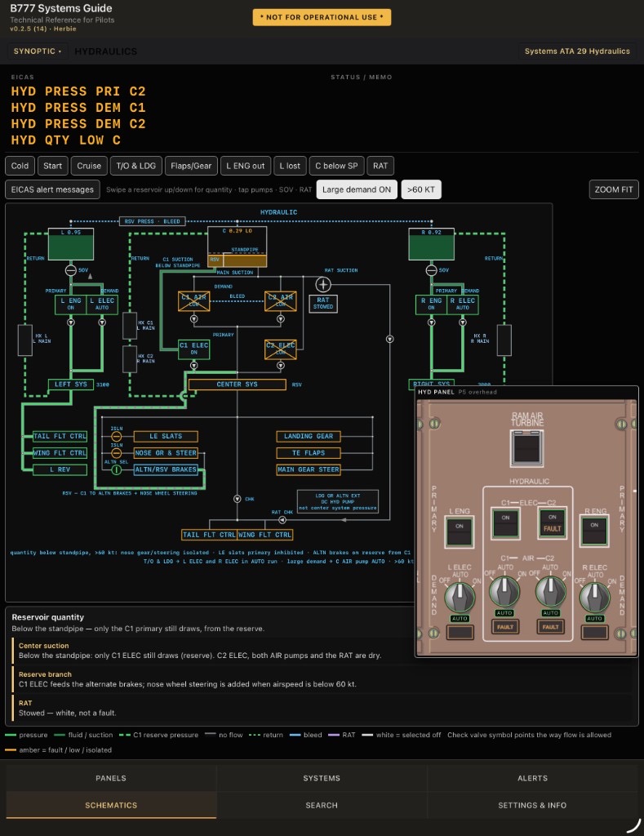Toggle the right system SOV valve symbol
Viewport: 644px width, 836px height.
pyautogui.click(x=431, y=270)
